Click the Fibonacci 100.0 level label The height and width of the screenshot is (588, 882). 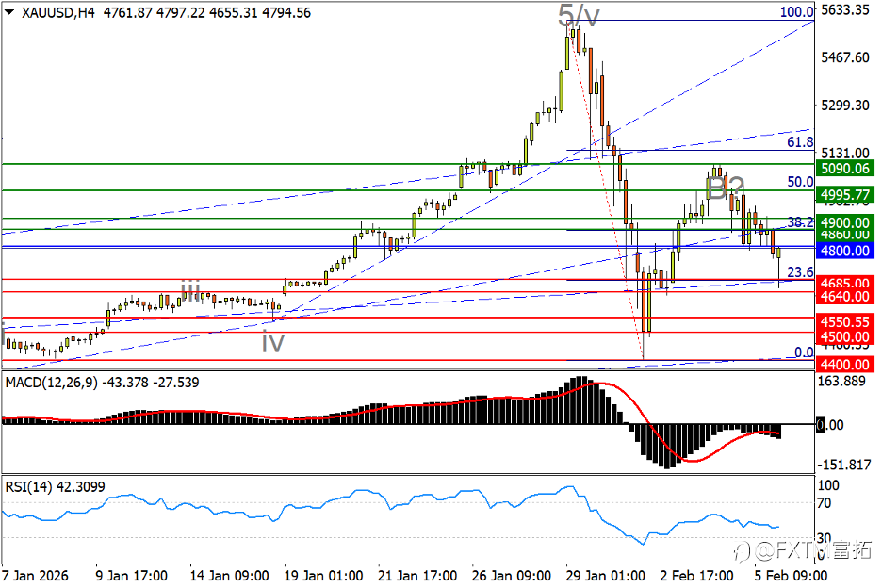click(x=796, y=12)
